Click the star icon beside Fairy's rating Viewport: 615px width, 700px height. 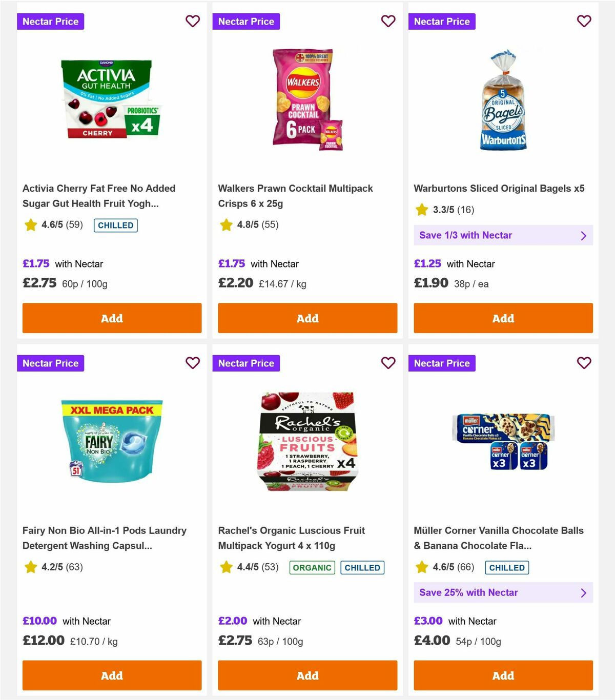tap(30, 567)
